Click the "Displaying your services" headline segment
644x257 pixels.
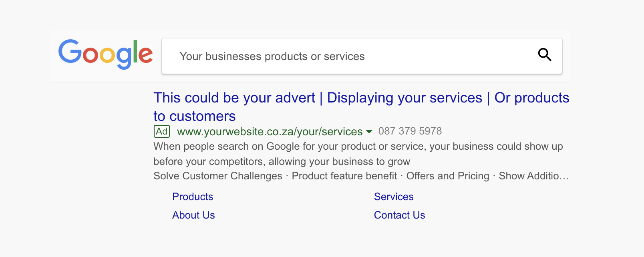coord(405,98)
